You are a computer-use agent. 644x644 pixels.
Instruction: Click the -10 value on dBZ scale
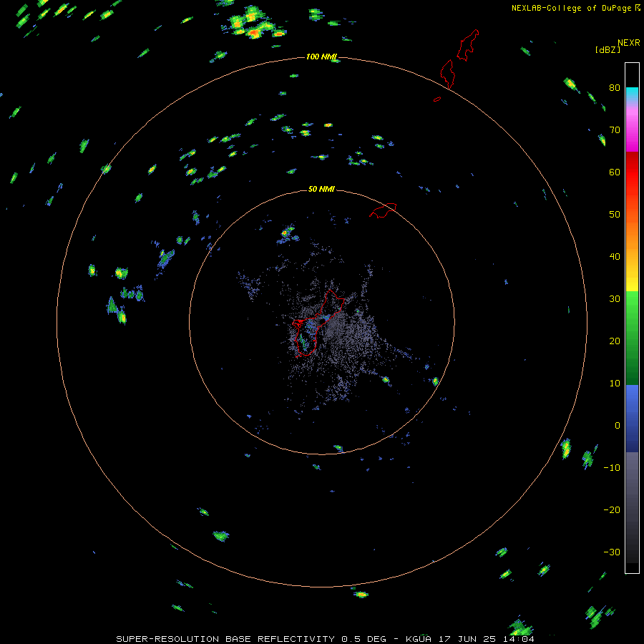tap(612, 468)
